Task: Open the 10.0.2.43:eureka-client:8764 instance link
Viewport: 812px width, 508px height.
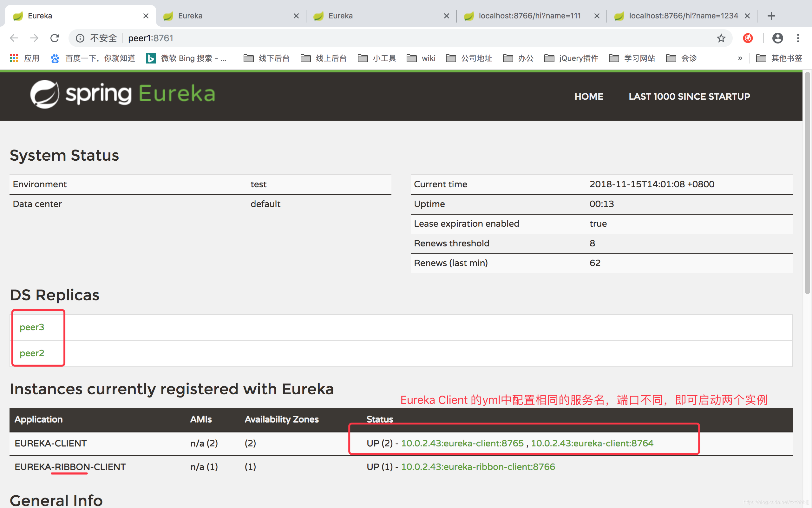Action: pyautogui.click(x=592, y=443)
